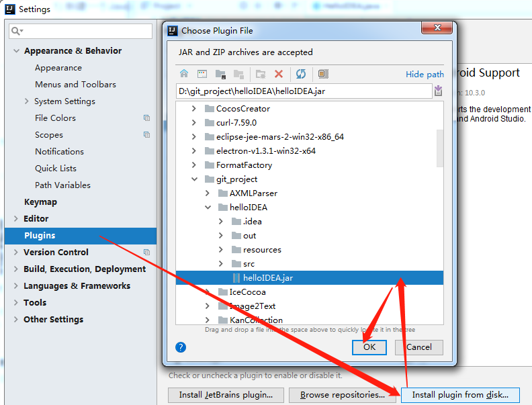Expand System Settings node
Viewport: 532px width, 405px height.
click(x=26, y=101)
